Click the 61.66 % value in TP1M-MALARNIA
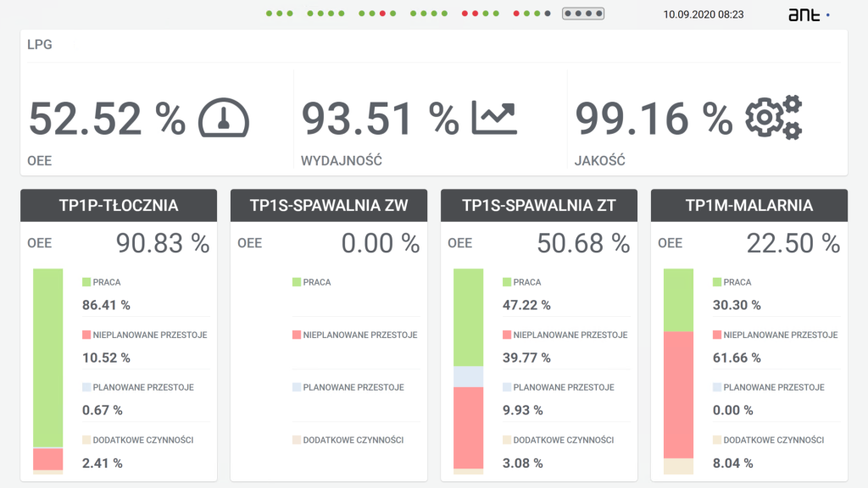This screenshot has width=868, height=488. (x=737, y=358)
